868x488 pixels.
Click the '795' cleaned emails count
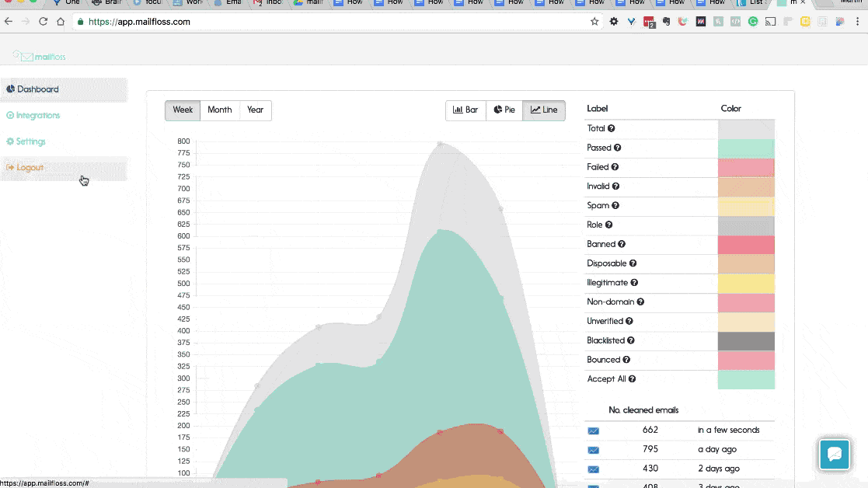click(x=650, y=449)
